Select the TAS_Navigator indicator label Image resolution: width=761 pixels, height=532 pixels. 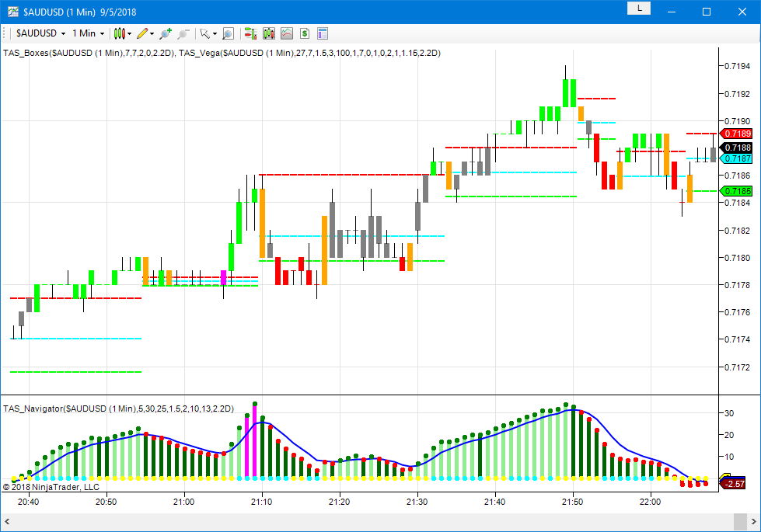click(x=118, y=409)
